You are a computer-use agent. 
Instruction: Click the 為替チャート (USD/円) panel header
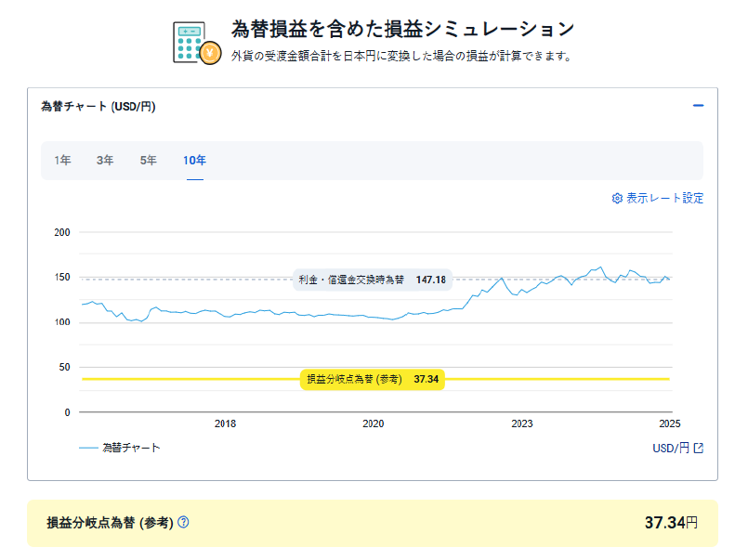(x=98, y=107)
